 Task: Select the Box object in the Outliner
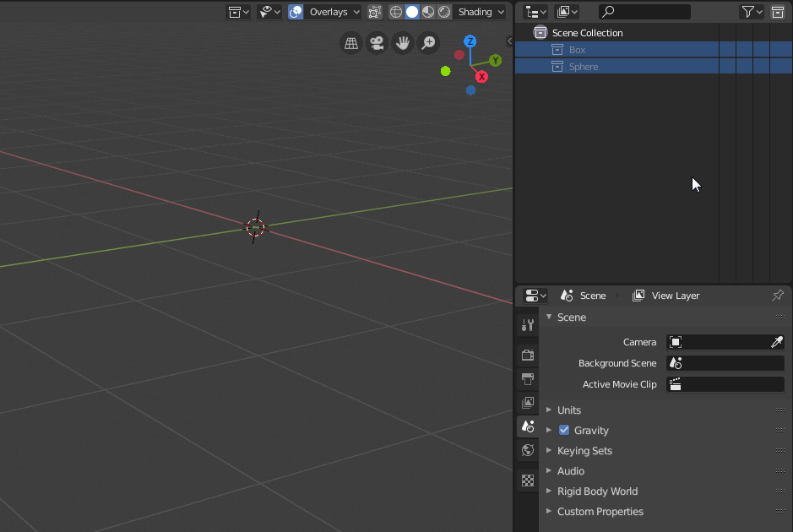click(578, 49)
